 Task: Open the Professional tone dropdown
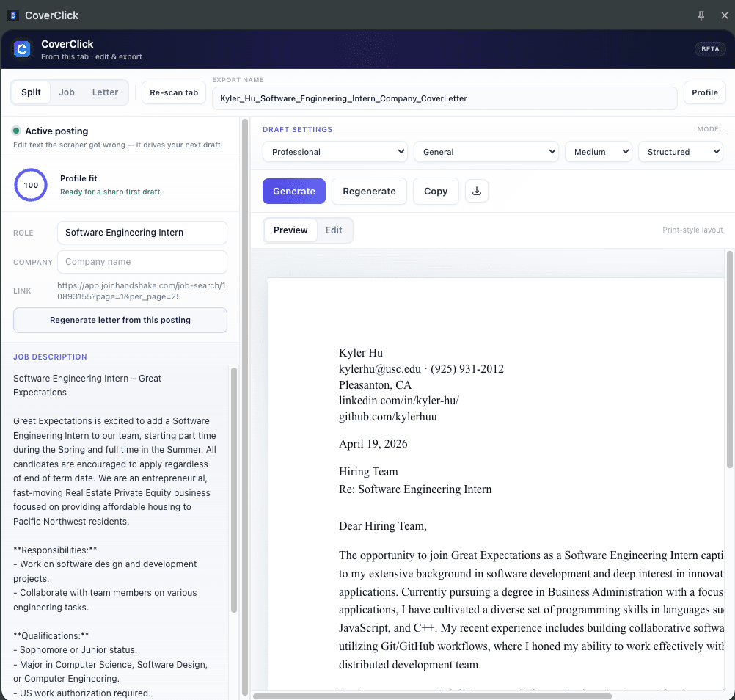[x=335, y=152]
